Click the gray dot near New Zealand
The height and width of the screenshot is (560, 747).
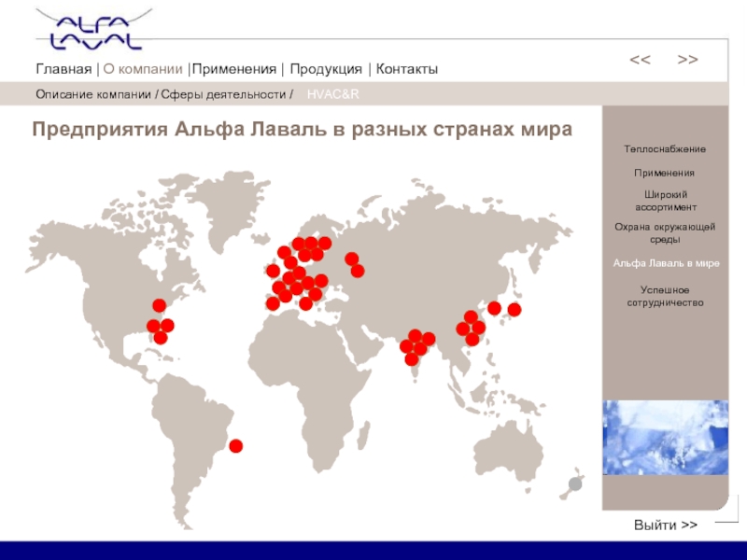[x=575, y=484]
